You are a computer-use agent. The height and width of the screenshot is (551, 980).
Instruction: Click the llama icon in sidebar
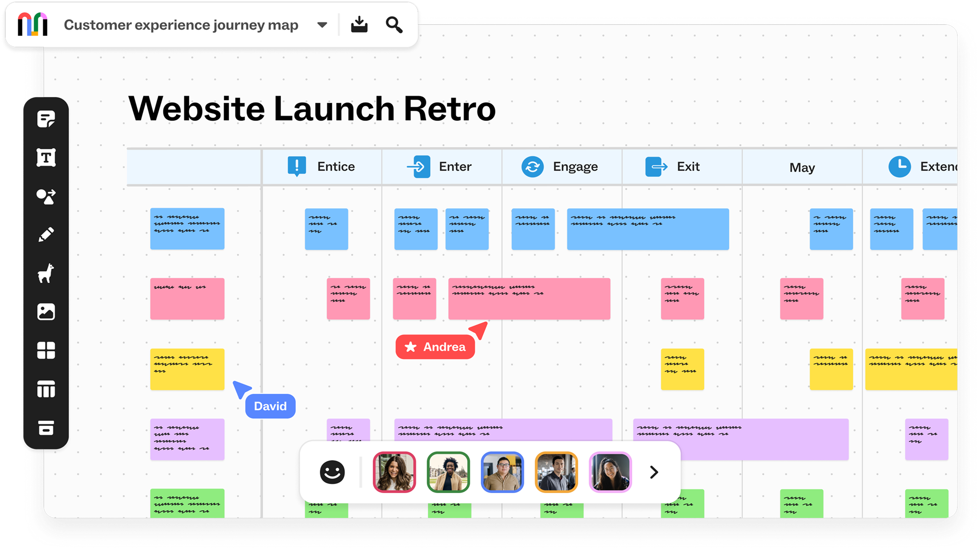[46, 273]
